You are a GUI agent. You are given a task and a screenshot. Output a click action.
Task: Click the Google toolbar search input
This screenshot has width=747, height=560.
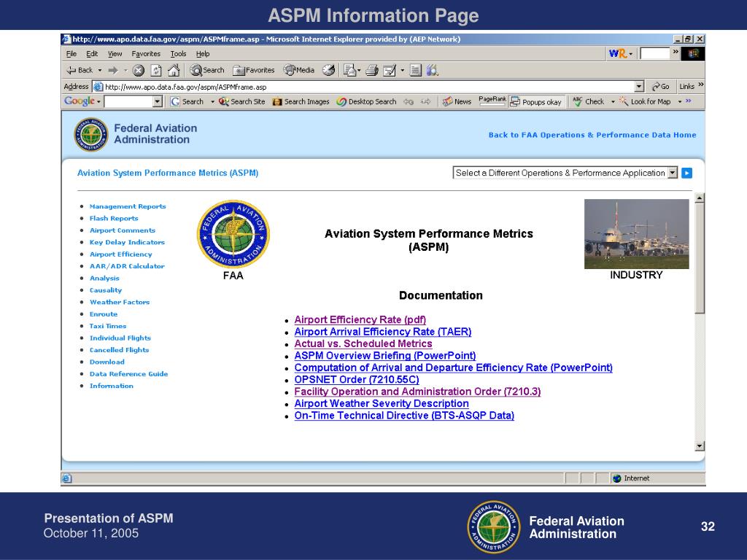[x=128, y=101]
